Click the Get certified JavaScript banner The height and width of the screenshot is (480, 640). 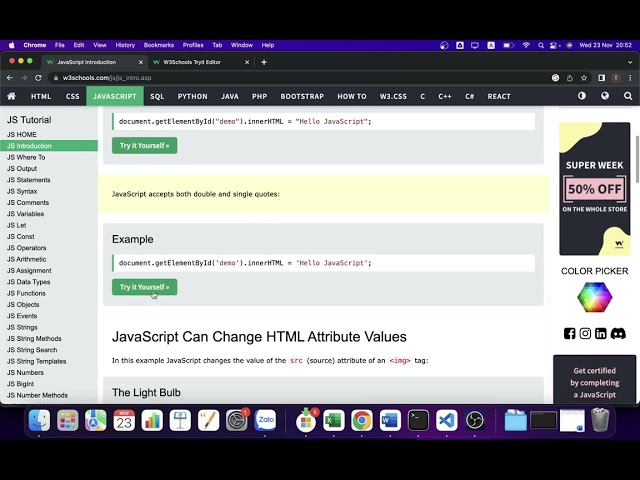pyautogui.click(x=595, y=380)
